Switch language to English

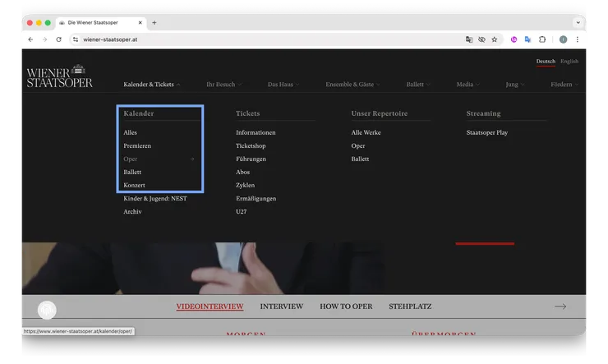tap(569, 62)
